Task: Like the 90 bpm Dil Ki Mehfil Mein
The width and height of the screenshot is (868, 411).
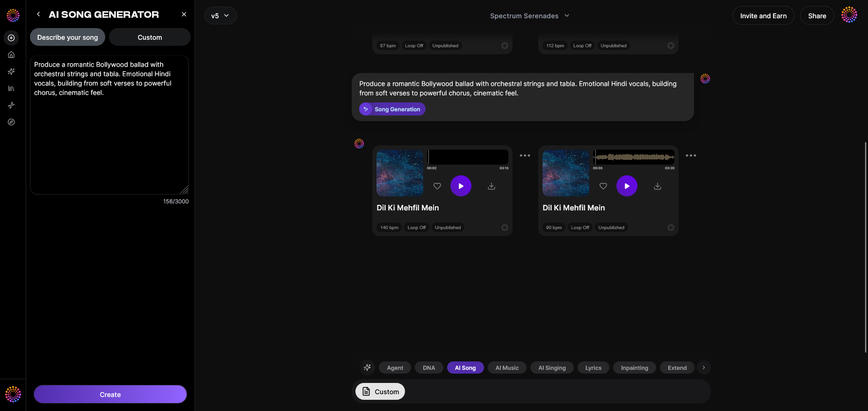Action: (603, 186)
